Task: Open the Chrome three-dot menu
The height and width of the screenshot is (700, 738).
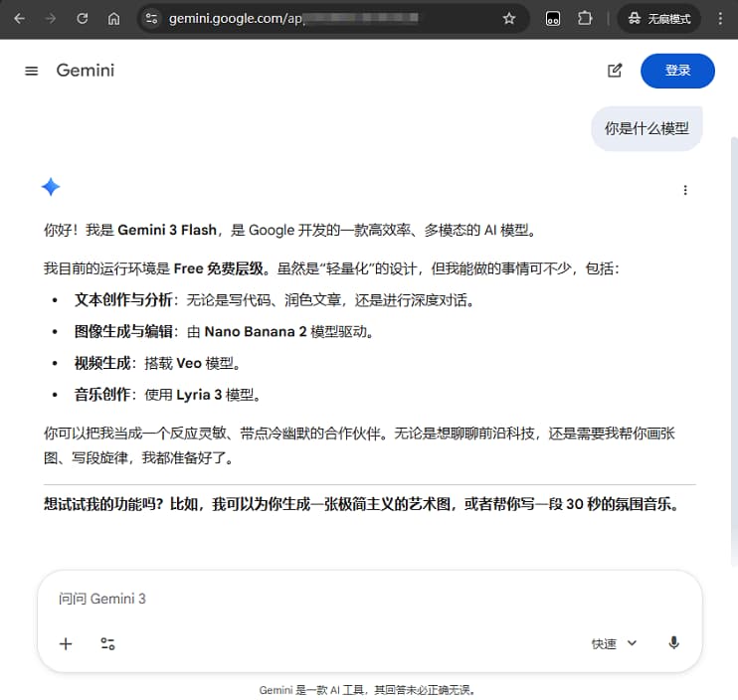Action: pos(720,19)
